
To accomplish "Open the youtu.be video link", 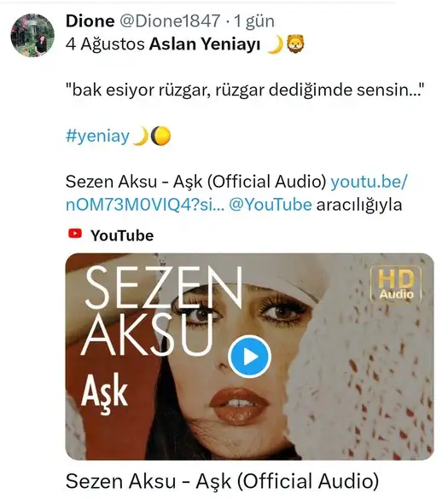I will pyautogui.click(x=236, y=193).
